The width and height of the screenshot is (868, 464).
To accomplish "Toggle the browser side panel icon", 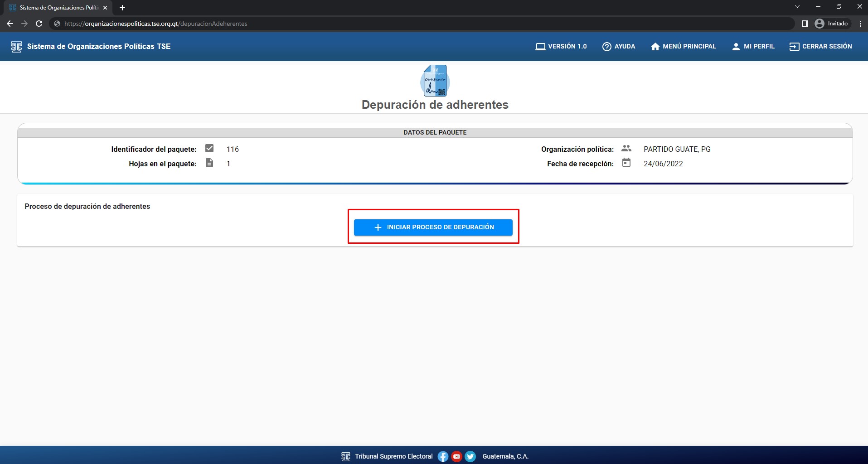I will (805, 24).
